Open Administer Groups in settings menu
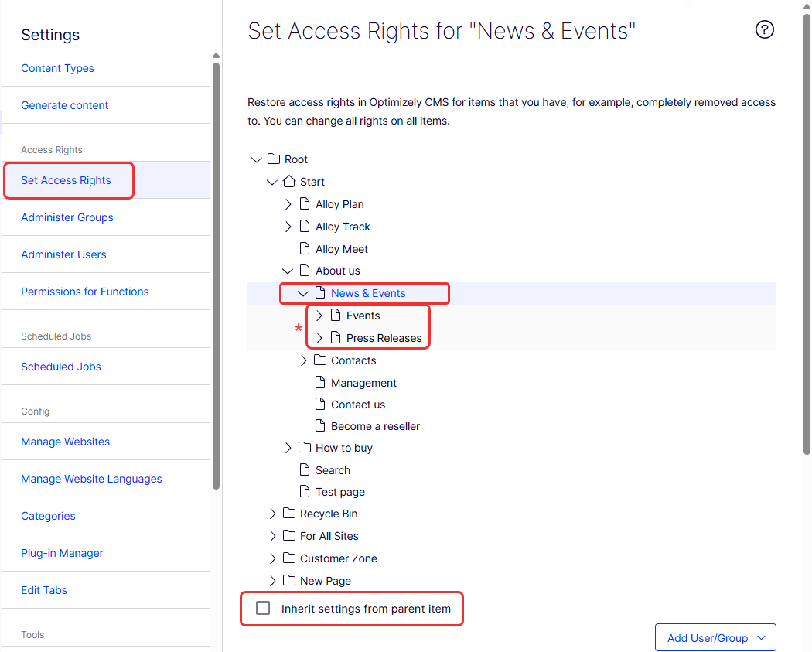This screenshot has width=812, height=652. pyautogui.click(x=67, y=217)
